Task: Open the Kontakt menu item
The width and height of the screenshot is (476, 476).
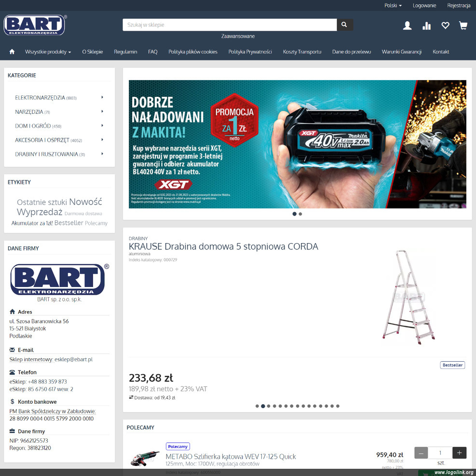Action: 441,52
